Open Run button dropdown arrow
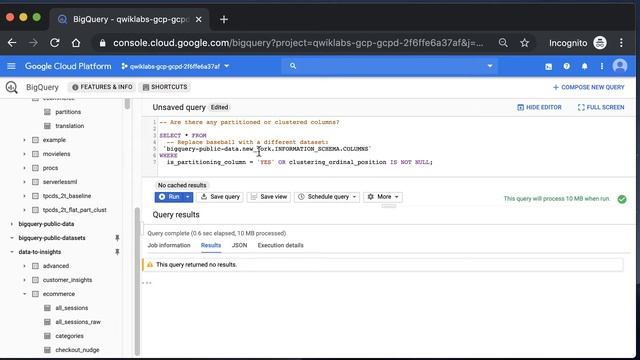The image size is (640, 360). [187, 197]
